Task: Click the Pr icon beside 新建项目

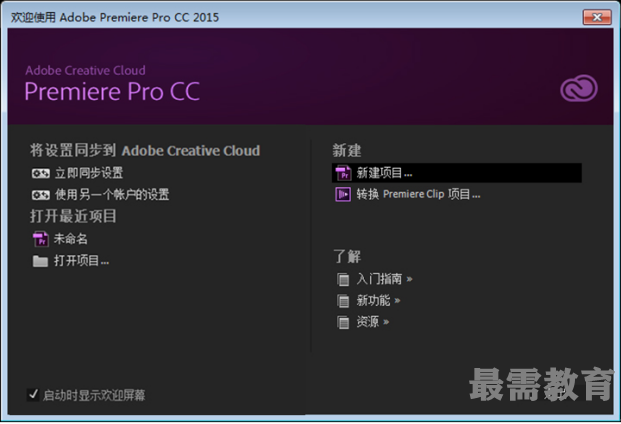Action: pyautogui.click(x=343, y=173)
